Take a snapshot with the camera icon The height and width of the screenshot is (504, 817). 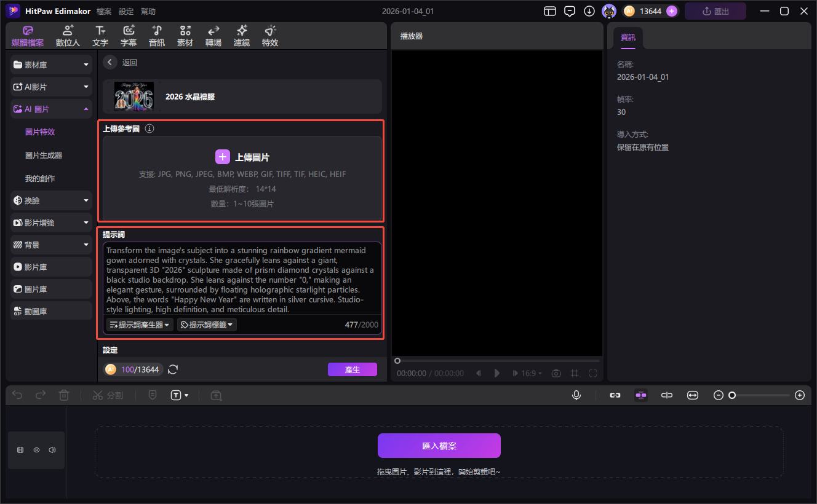pyautogui.click(x=556, y=373)
